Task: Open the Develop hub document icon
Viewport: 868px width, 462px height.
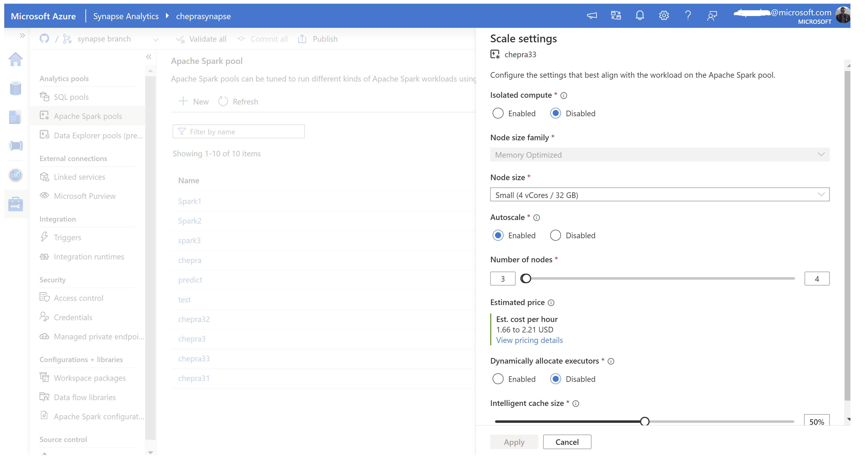Action: 15,117
